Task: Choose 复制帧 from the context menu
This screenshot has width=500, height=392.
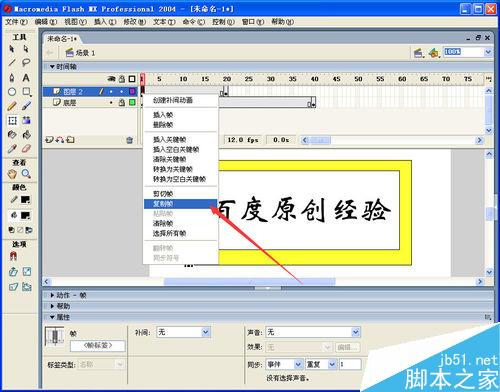Action: tap(180, 204)
